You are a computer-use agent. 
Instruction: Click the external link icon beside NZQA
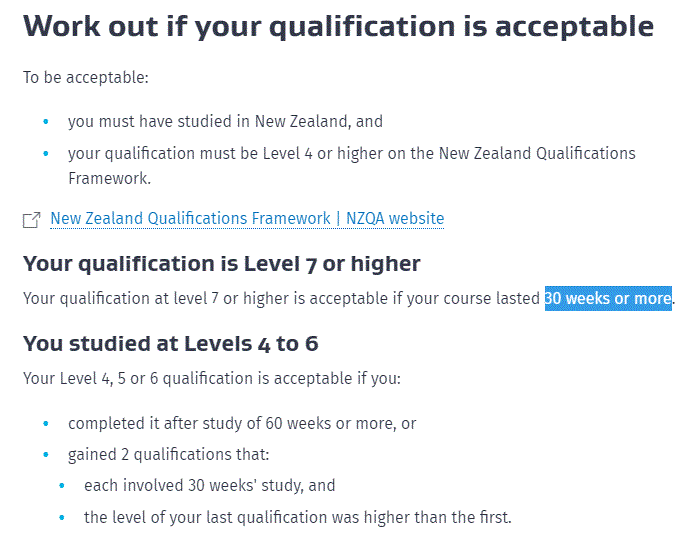pyautogui.click(x=32, y=220)
